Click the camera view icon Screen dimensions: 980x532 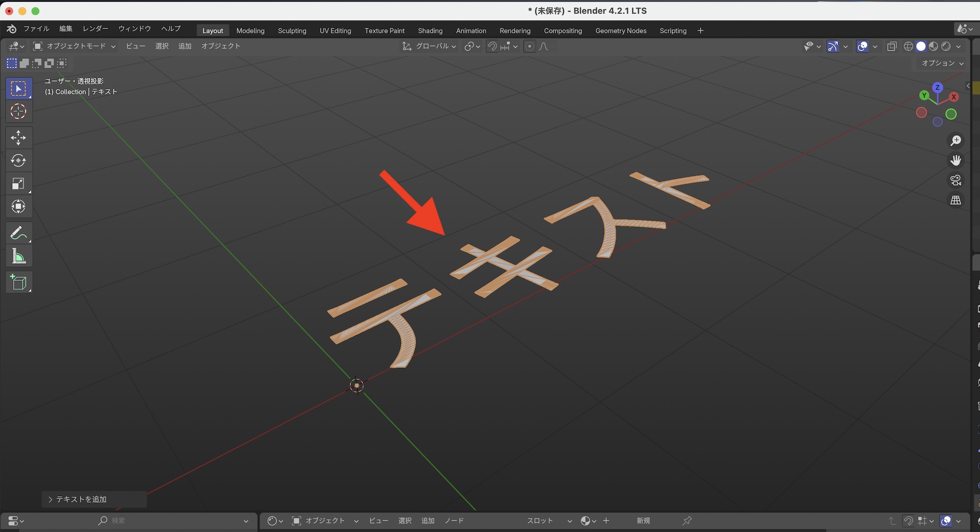click(955, 180)
